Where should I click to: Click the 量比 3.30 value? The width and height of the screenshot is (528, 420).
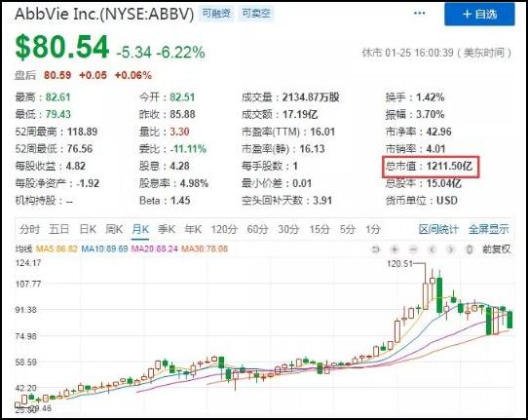[x=179, y=132]
